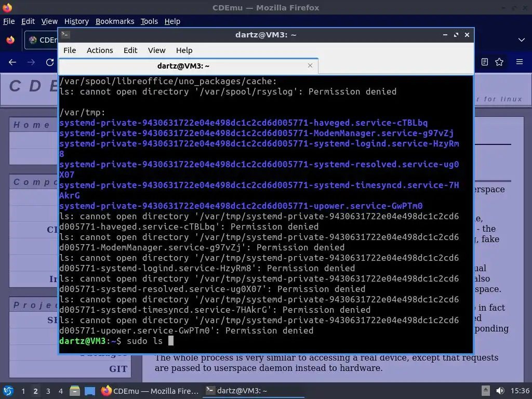The image size is (532, 399).
Task: Open Firefox Bookmarks menu
Action: [x=115, y=21]
